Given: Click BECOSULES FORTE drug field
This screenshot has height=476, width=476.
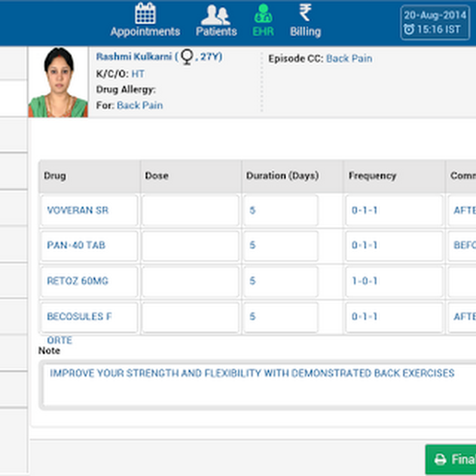Looking at the screenshot, I should [89, 317].
